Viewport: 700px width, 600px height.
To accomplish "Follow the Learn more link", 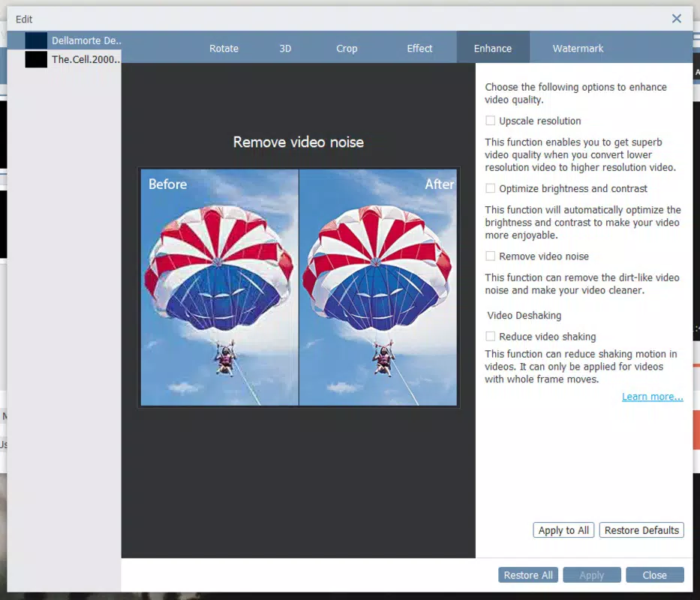I will click(x=652, y=397).
